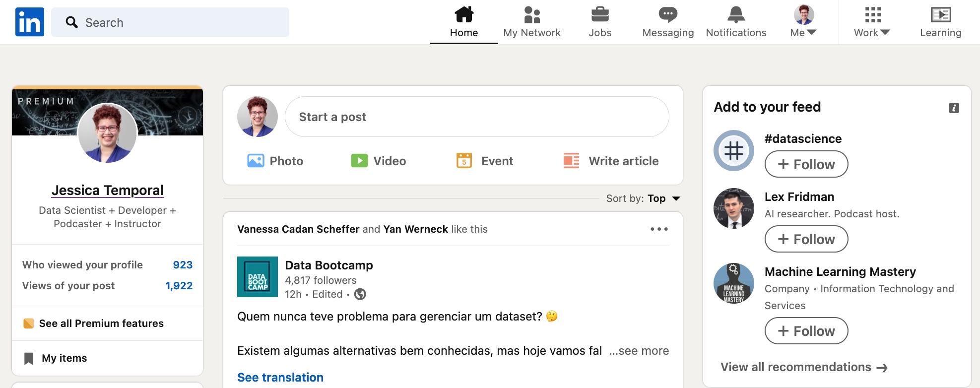The image size is (980, 388).
Task: Expand the Work apps dropdown
Action: (x=872, y=22)
